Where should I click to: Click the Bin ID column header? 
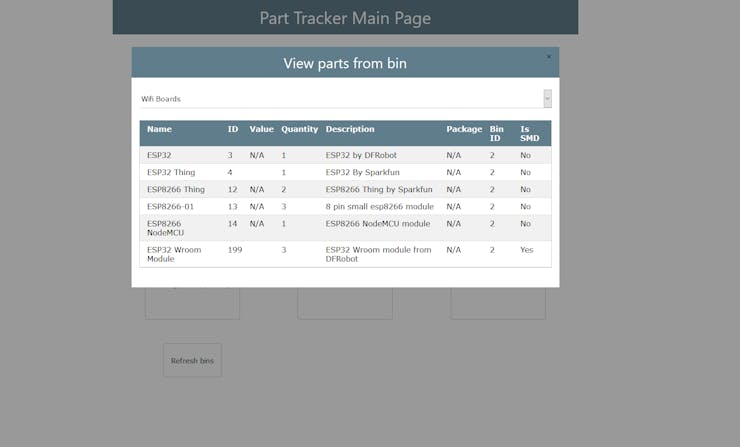coord(496,134)
